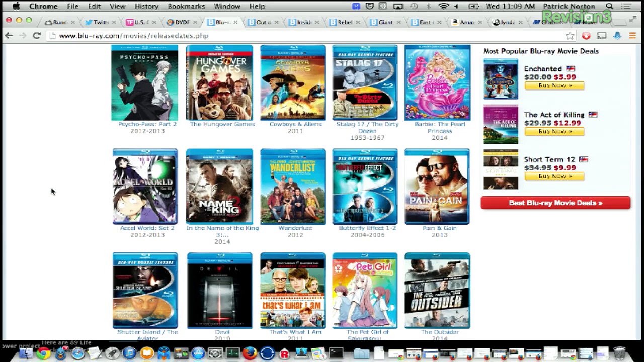Click the Devil Blu-ray cover
This screenshot has height=362, width=644.
click(x=219, y=291)
